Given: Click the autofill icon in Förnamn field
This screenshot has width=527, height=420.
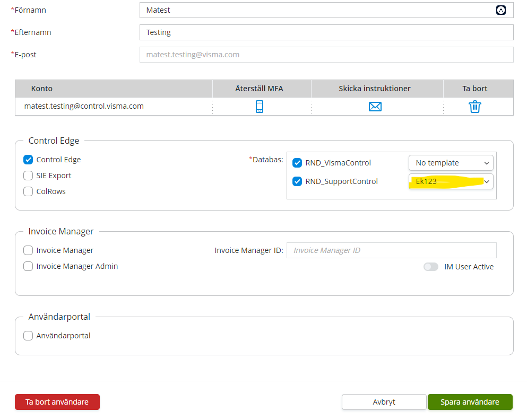Looking at the screenshot, I should point(501,10).
